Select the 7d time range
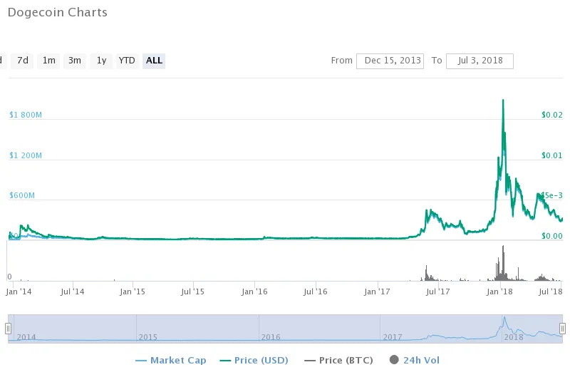This screenshot has height=392, width=570. [x=23, y=61]
